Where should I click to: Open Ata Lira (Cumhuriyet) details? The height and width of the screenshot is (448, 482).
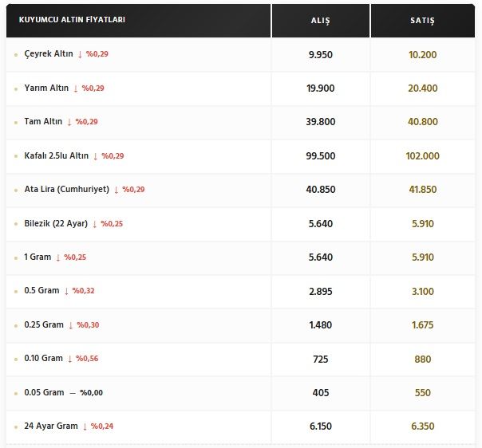[x=67, y=189]
